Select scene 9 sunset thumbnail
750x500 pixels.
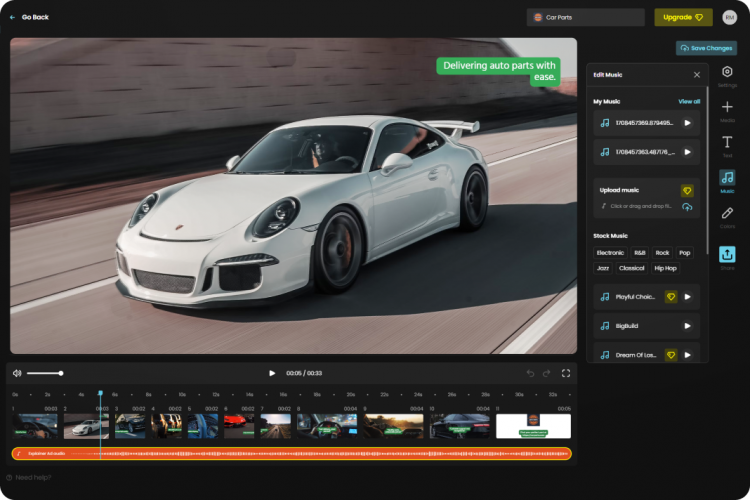click(393, 426)
